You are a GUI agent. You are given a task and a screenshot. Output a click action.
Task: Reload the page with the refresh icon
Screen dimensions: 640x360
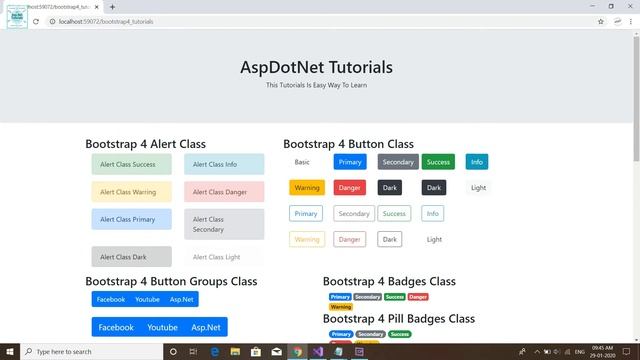point(36,22)
